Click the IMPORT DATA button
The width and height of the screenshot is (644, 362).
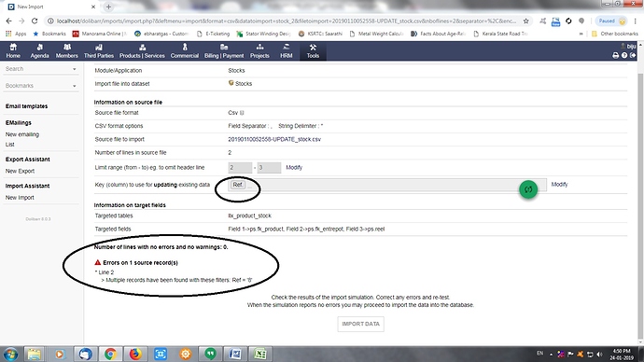360,324
